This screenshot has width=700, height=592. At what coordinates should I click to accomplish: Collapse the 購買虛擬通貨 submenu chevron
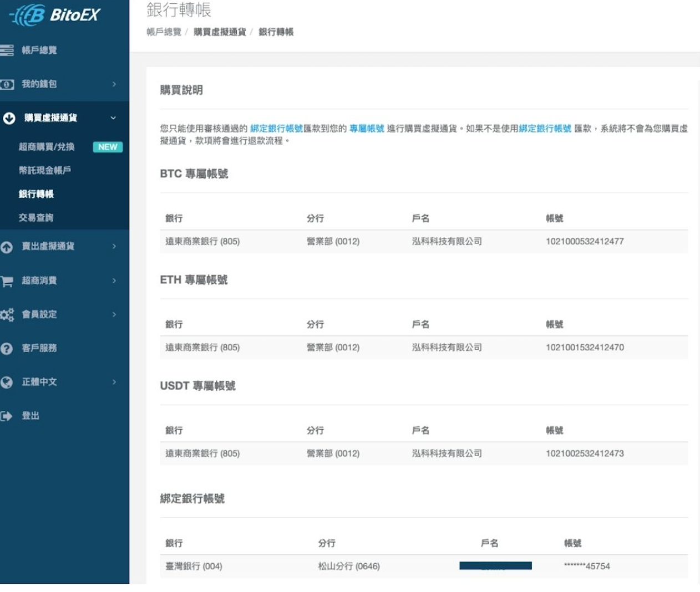click(x=113, y=118)
